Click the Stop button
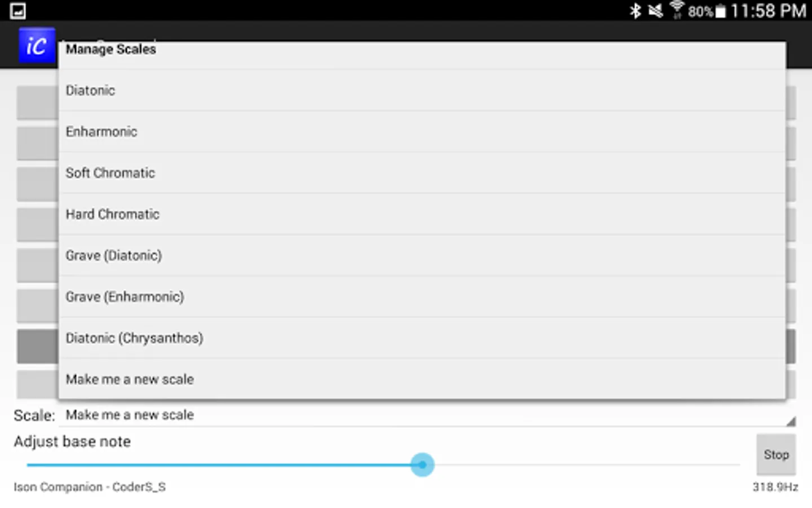Viewport: 812px width, 508px height. click(x=776, y=454)
